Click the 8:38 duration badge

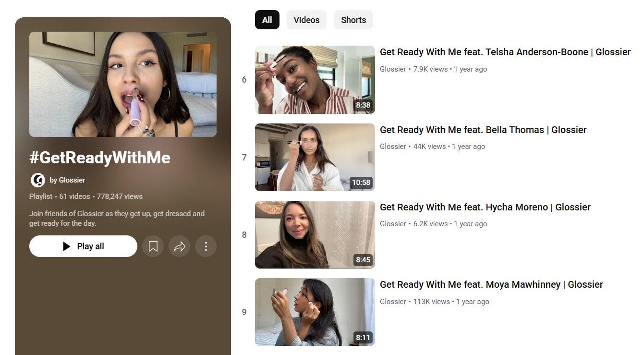(x=363, y=105)
